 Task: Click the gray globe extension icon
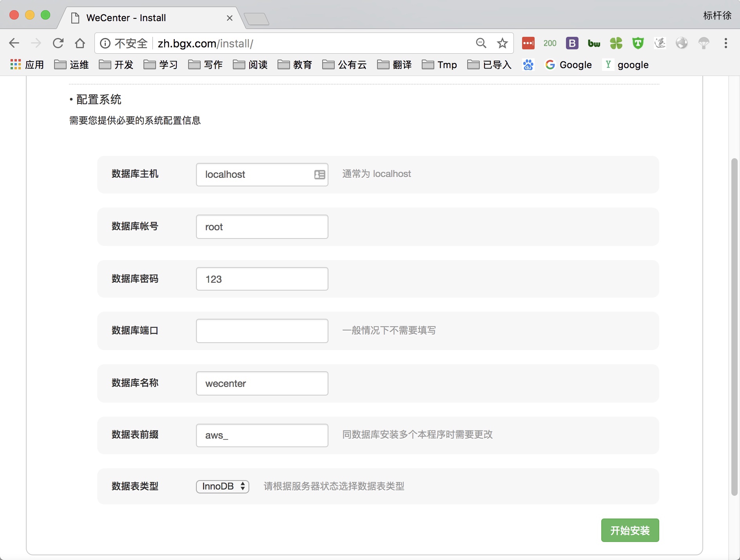coord(682,43)
